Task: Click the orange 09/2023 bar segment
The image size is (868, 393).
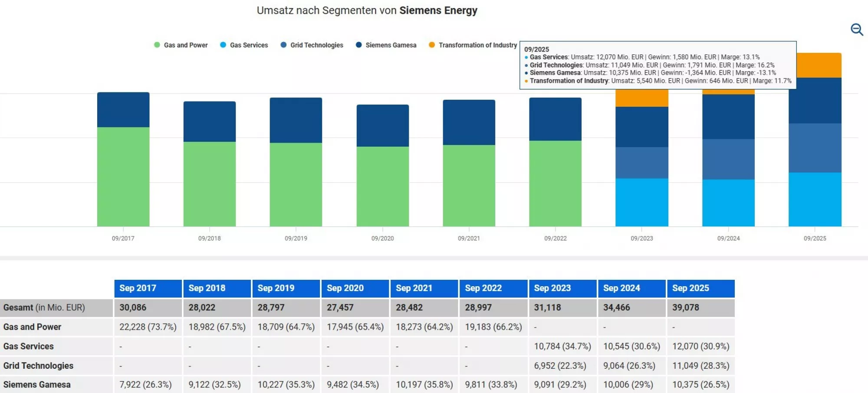Action: pos(642,98)
